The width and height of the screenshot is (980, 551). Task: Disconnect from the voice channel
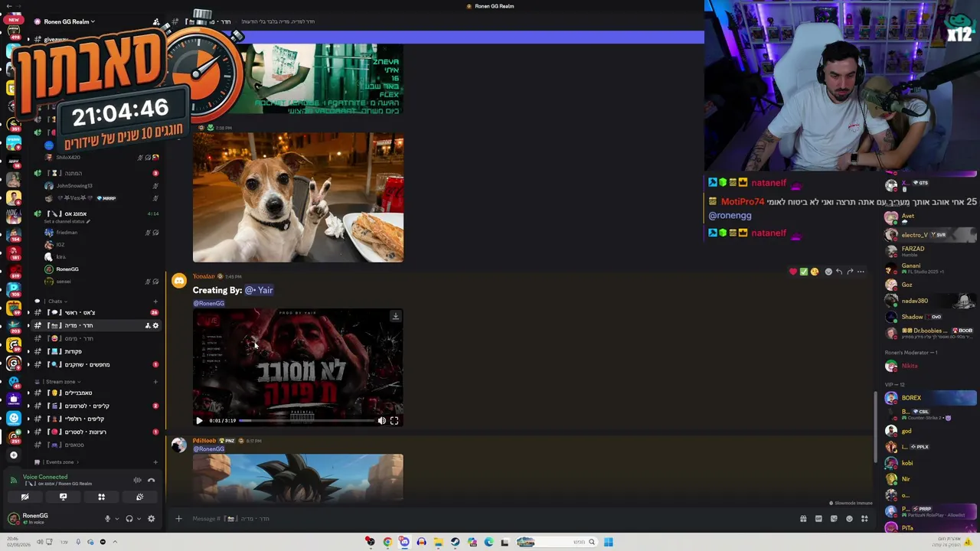[x=151, y=481]
